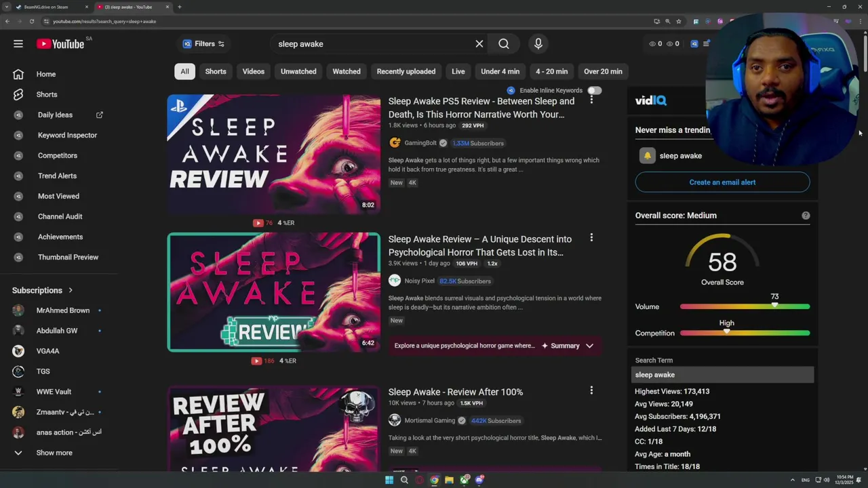Open Channel Audit in the sidebar
The image size is (868, 488).
click(x=58, y=217)
